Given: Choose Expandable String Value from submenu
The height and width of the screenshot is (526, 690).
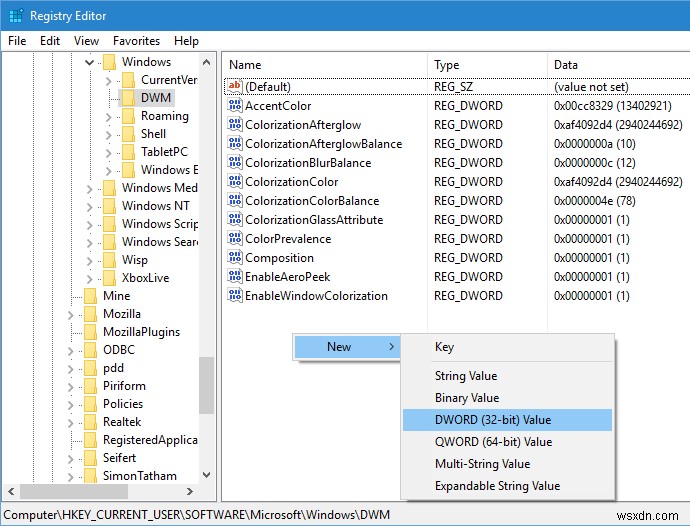Looking at the screenshot, I should 507,486.
